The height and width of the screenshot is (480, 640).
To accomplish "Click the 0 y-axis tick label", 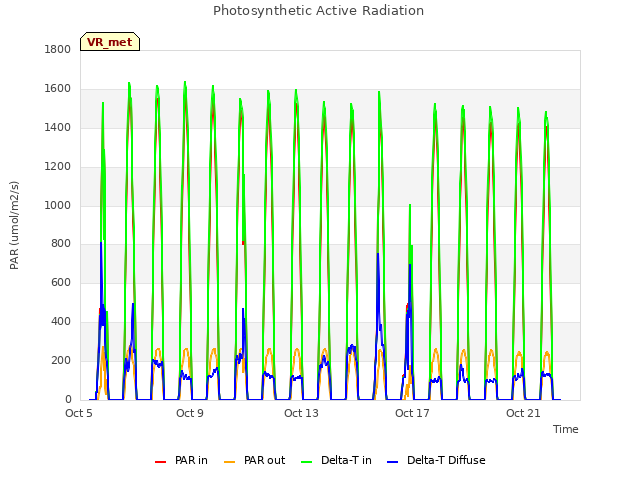I will [68, 400].
